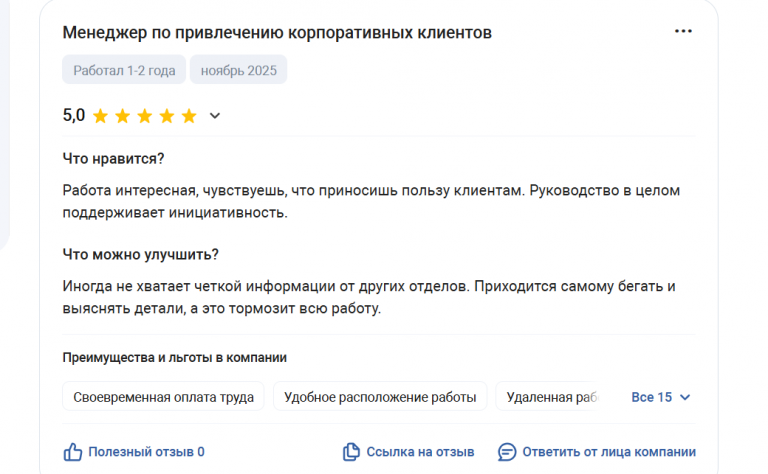Click 'Ответить от лица компании' button

pos(608,452)
